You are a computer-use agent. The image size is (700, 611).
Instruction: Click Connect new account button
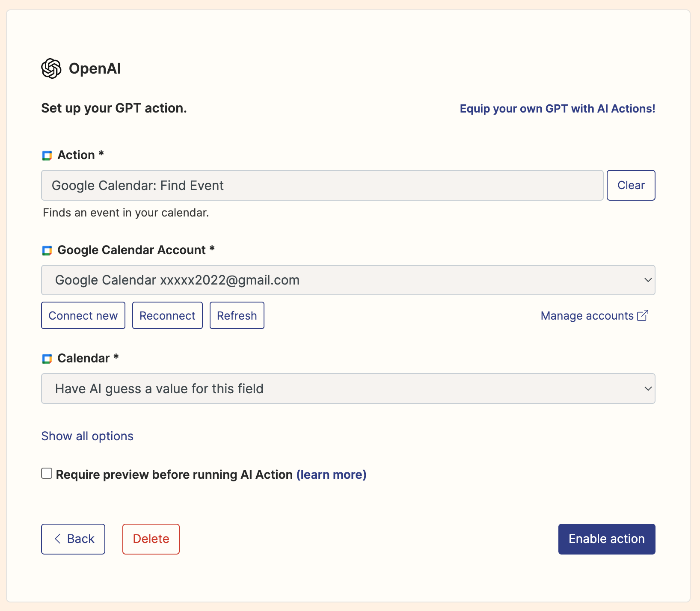click(x=83, y=315)
